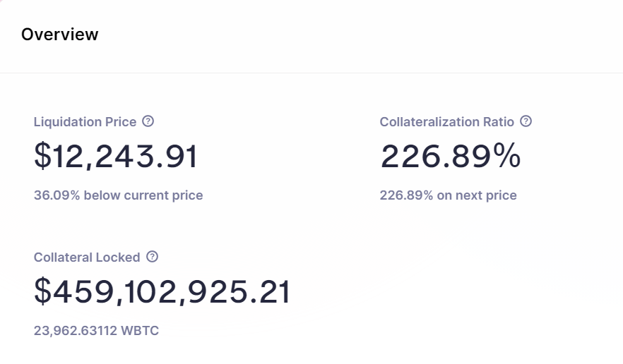Image resolution: width=623 pixels, height=364 pixels.
Task: Click the dollar sign in $12,243.91
Action: (x=42, y=156)
